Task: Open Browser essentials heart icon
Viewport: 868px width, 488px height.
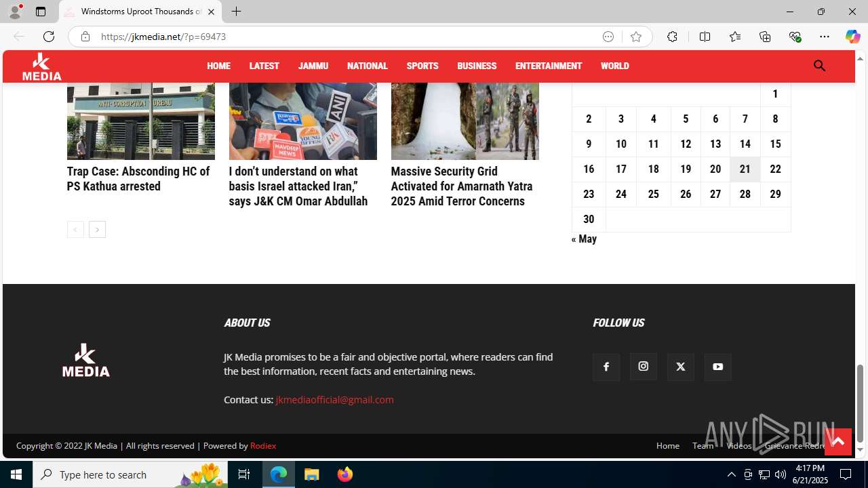Action: [x=795, y=37]
